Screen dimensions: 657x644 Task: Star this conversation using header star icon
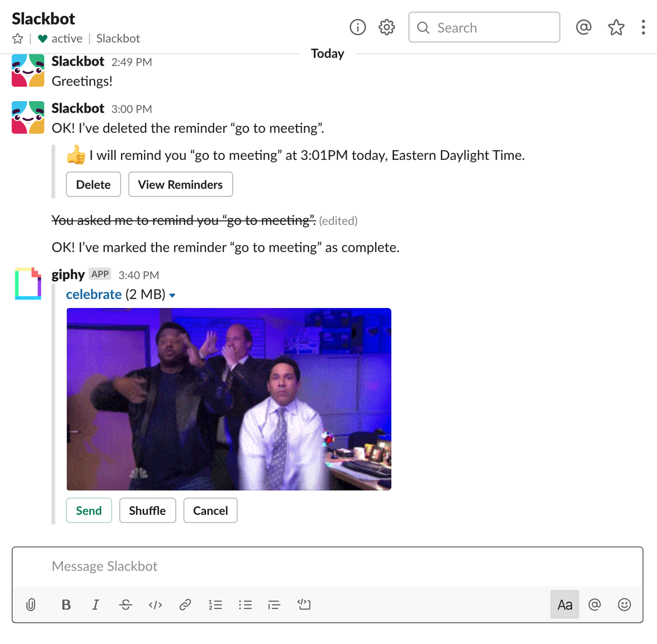[615, 27]
